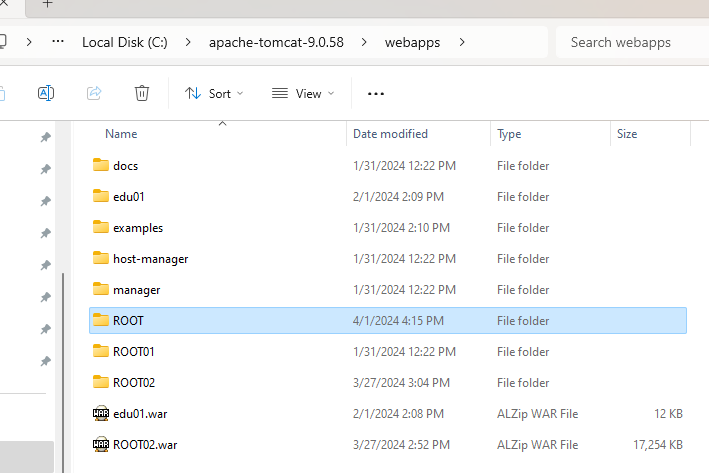This screenshot has width=709, height=473.
Task: Click the pin icon level with the ROOT row
Action: pos(45,329)
